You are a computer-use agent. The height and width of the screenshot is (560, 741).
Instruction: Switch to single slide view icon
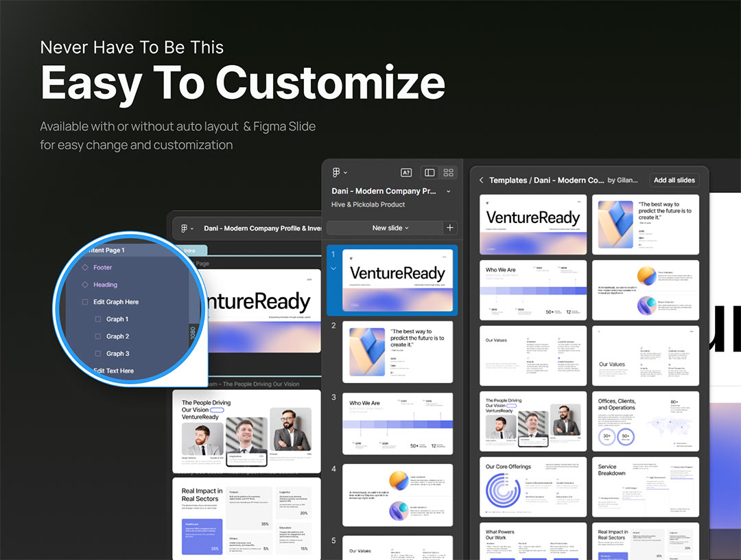(x=430, y=173)
